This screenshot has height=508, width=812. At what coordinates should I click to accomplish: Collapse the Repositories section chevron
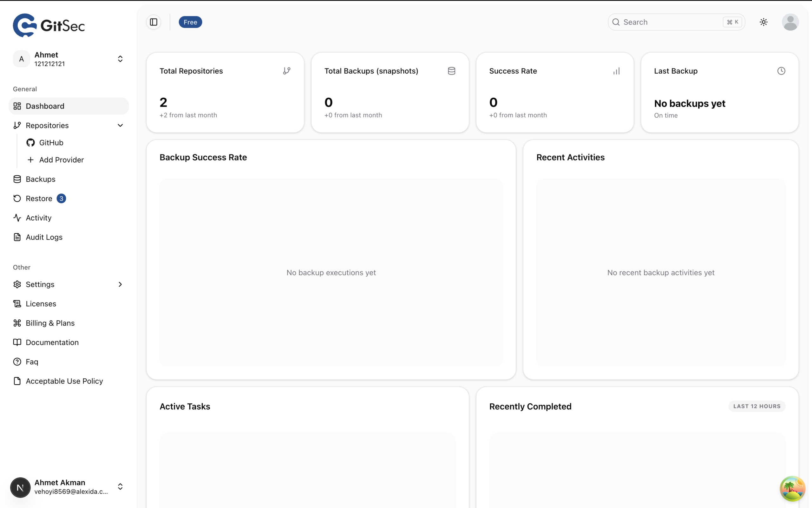point(120,125)
